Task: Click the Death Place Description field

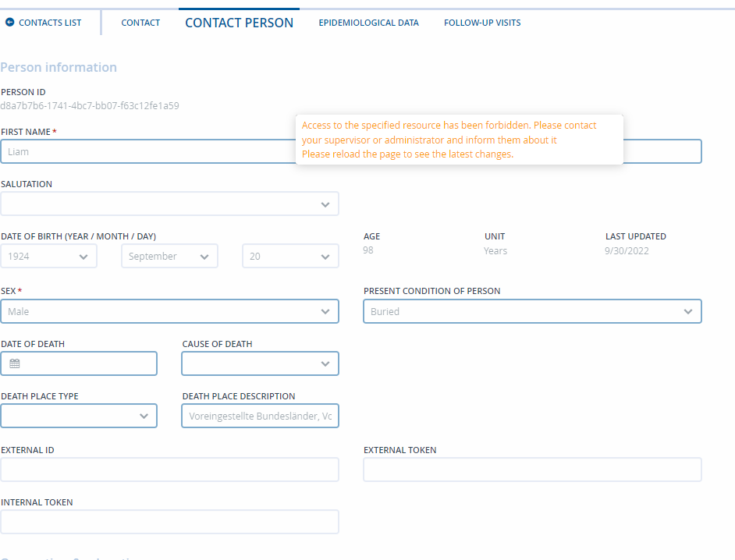Action: (x=260, y=416)
